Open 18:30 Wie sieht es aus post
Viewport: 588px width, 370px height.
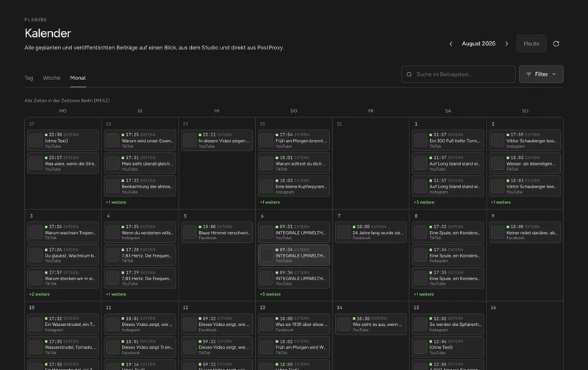(371, 324)
